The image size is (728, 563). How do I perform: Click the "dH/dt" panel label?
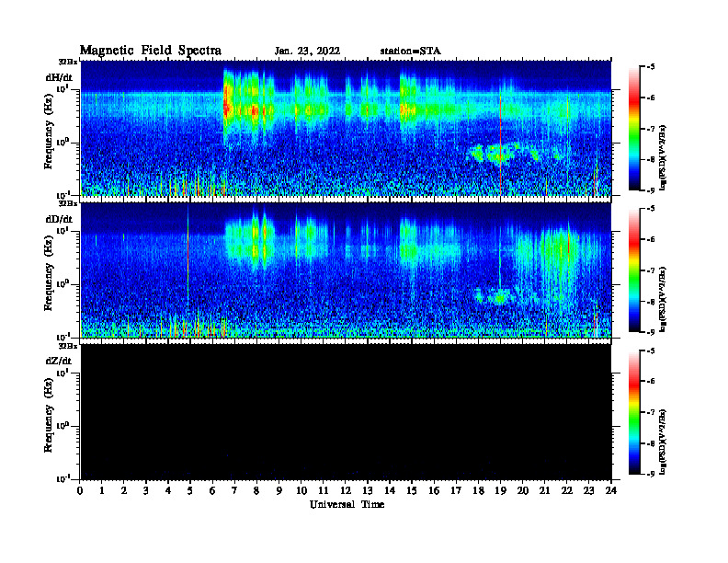(x=59, y=77)
